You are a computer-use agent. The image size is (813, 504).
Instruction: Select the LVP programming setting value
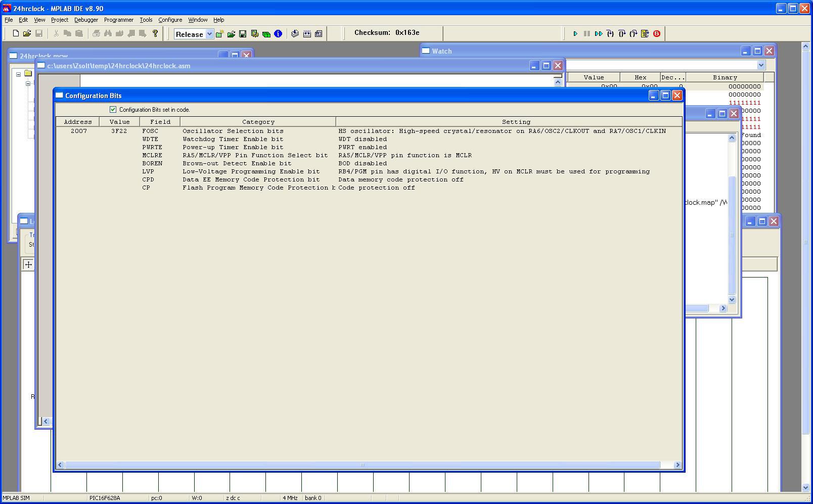494,172
